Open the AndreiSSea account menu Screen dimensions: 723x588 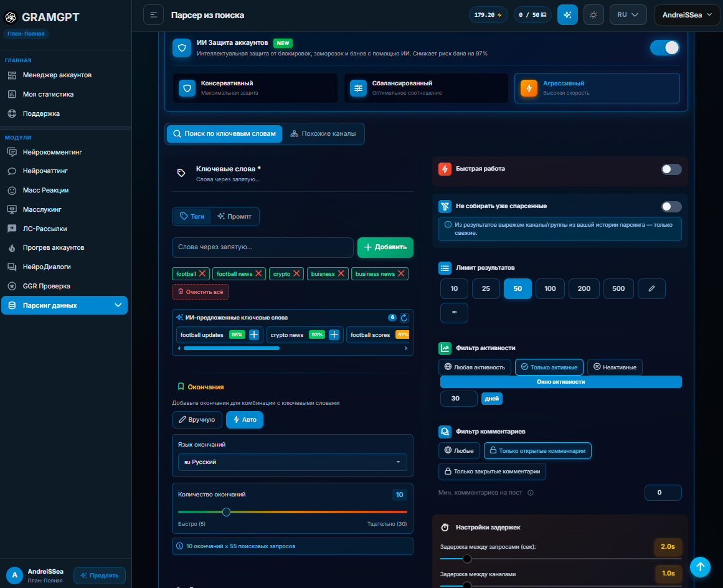[687, 15]
